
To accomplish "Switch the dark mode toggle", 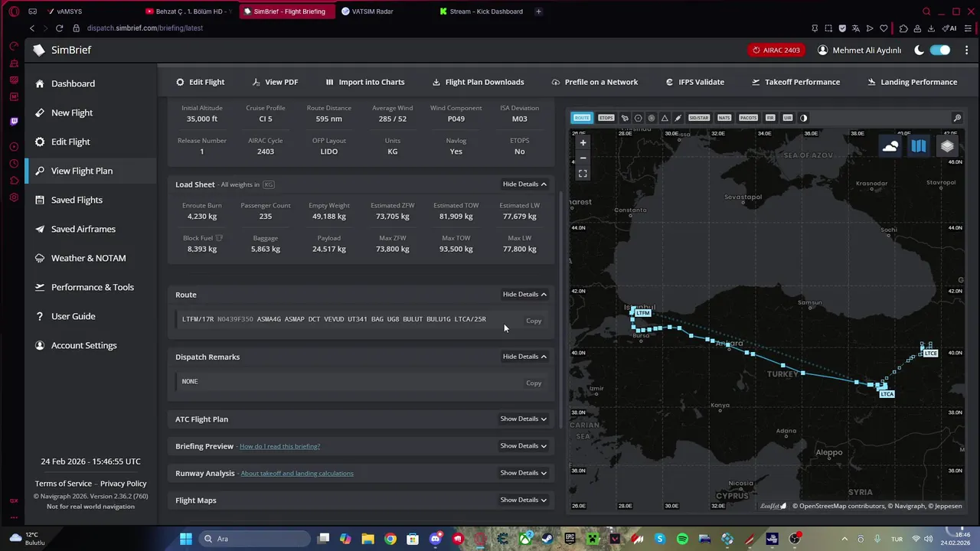I will tap(940, 50).
